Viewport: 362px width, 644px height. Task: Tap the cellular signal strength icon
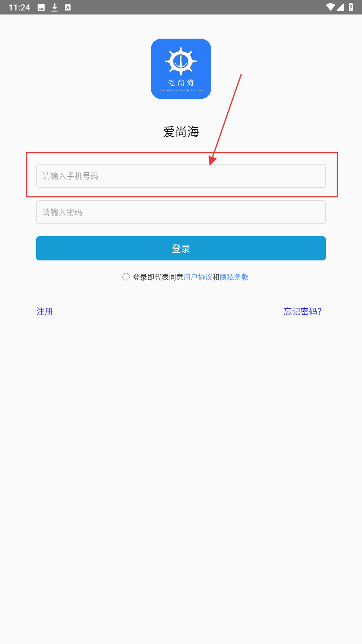click(340, 7)
